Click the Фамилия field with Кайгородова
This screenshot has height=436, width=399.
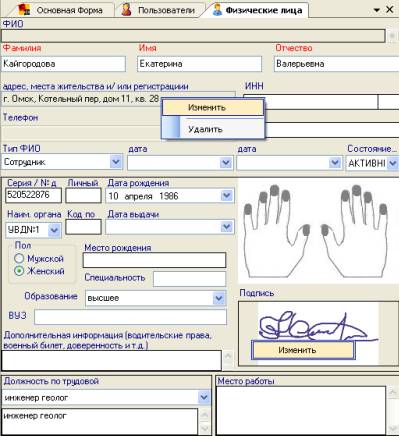[x=64, y=64]
